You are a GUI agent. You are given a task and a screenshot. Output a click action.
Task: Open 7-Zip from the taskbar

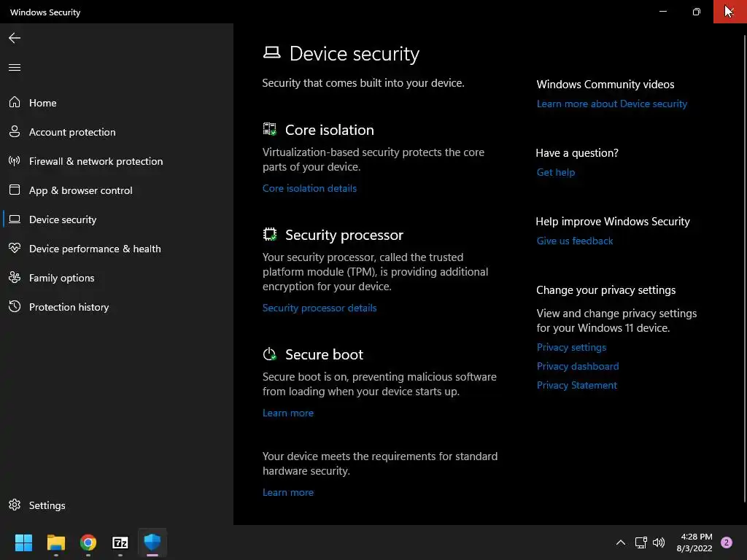pos(120,542)
